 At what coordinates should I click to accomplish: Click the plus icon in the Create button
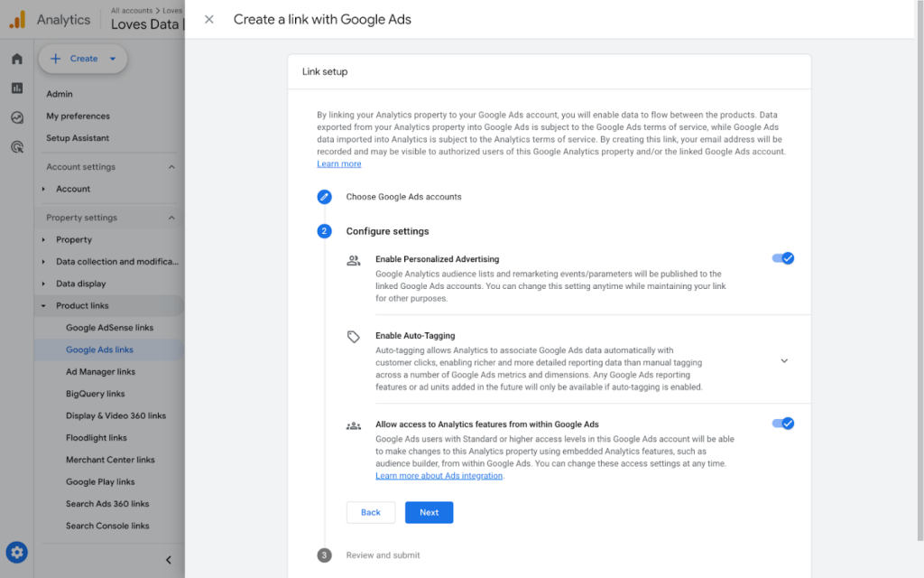tap(55, 59)
